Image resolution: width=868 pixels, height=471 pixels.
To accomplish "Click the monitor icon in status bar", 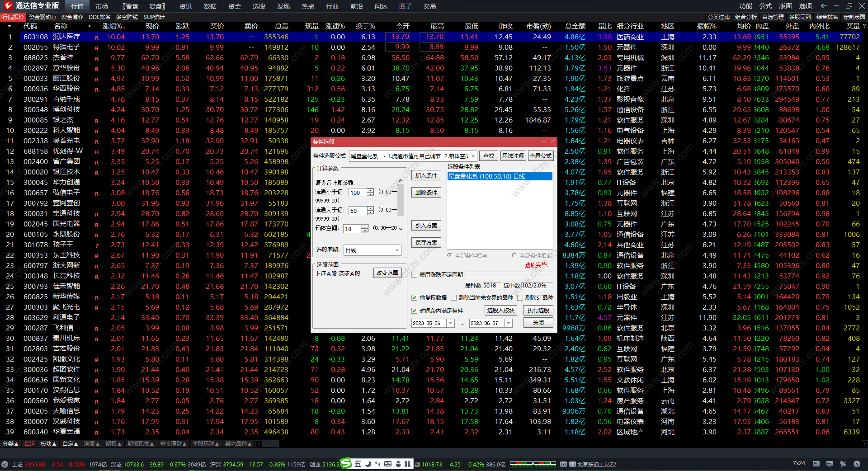I will point(830,464).
